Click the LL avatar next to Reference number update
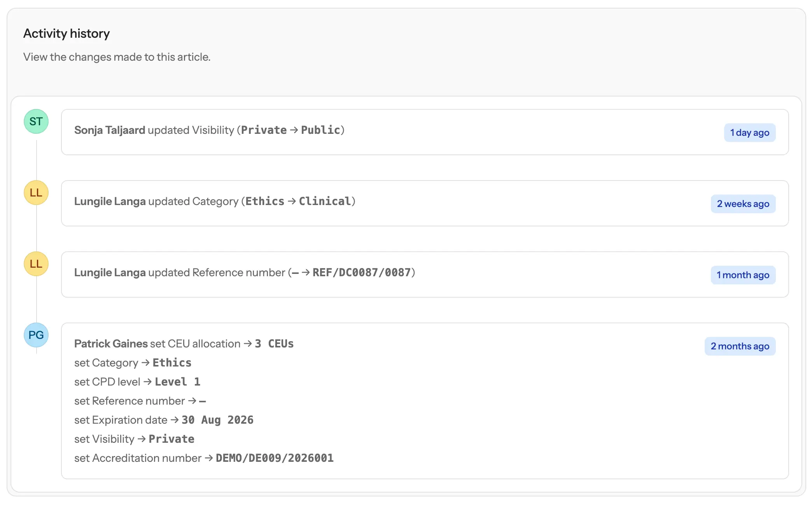 36,264
